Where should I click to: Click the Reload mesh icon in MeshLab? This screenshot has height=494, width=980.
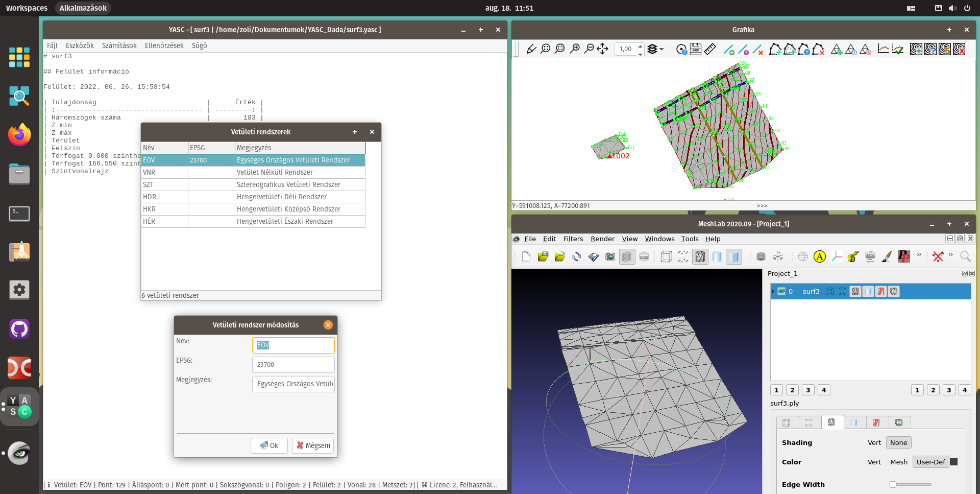coord(577,256)
